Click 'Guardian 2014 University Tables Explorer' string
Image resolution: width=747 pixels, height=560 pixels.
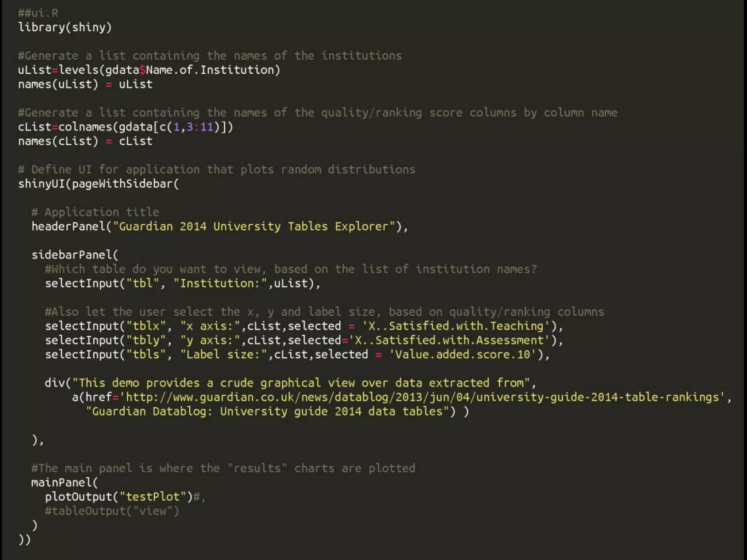(x=254, y=226)
